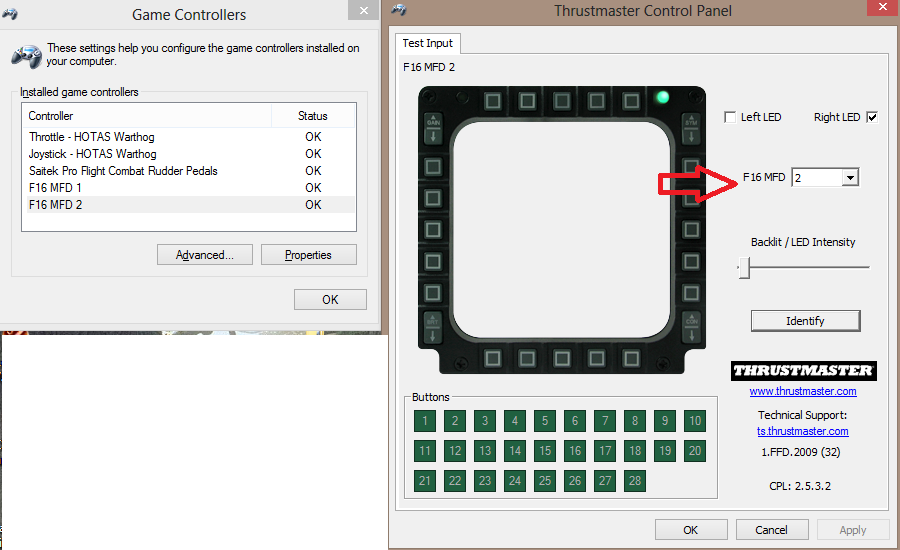Click the Status column header
The image size is (900, 550).
(x=313, y=116)
